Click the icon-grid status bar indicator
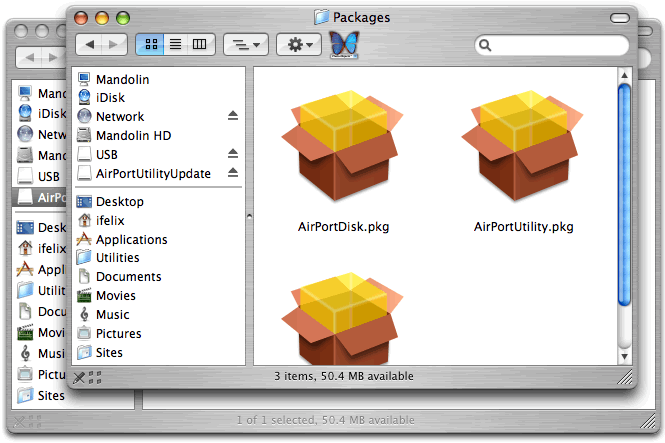Viewport: 665px width, 443px height. [95, 377]
